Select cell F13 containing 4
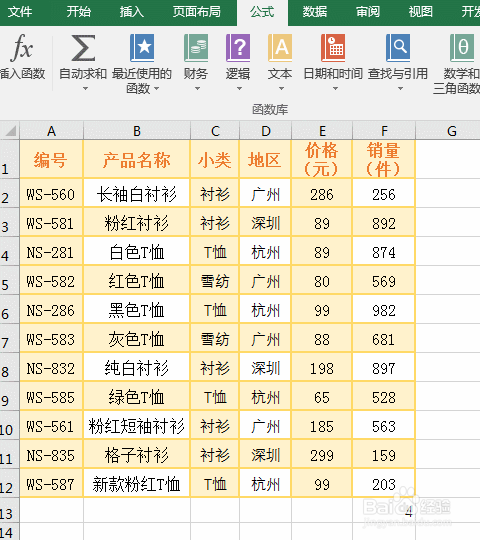The width and height of the screenshot is (480, 540). (384, 510)
